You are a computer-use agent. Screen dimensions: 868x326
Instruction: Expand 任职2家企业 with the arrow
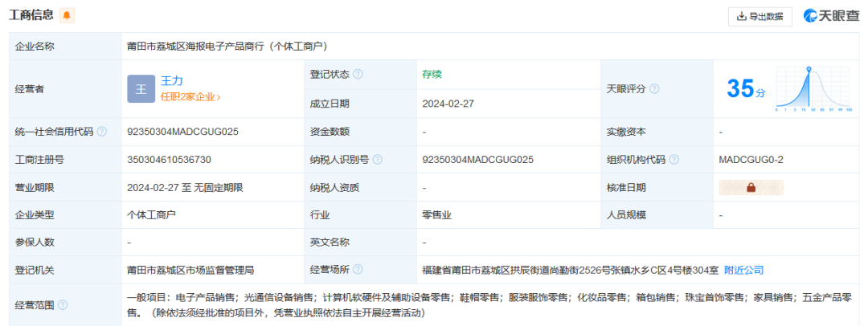pos(190,97)
